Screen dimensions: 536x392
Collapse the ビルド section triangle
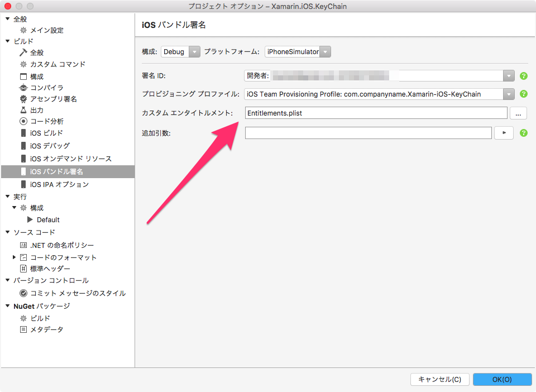(x=7, y=41)
